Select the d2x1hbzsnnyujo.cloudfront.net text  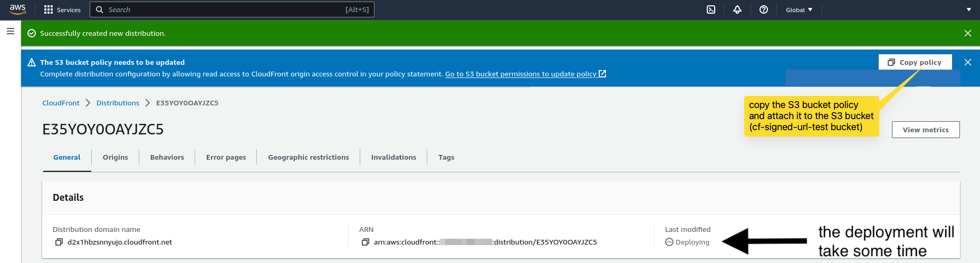coord(120,242)
